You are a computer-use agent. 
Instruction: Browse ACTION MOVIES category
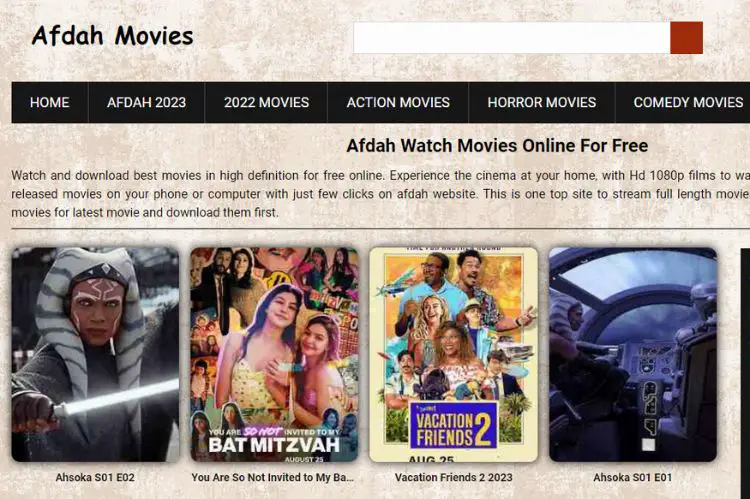click(398, 102)
